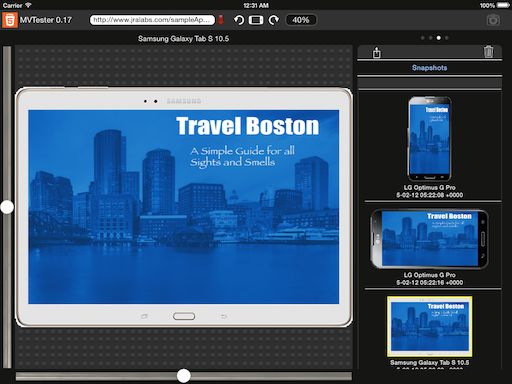Viewport: 512px width, 384px height.
Task: Rotate device clockwise with the right arrow
Action: [274, 20]
